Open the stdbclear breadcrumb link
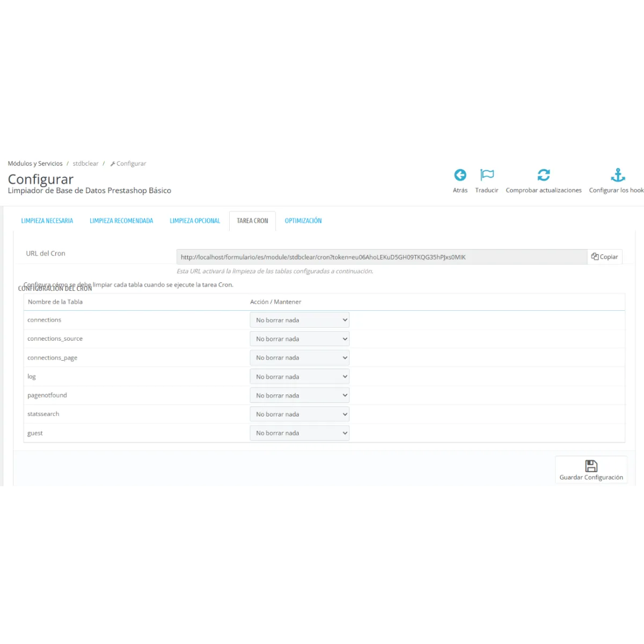 (x=86, y=164)
